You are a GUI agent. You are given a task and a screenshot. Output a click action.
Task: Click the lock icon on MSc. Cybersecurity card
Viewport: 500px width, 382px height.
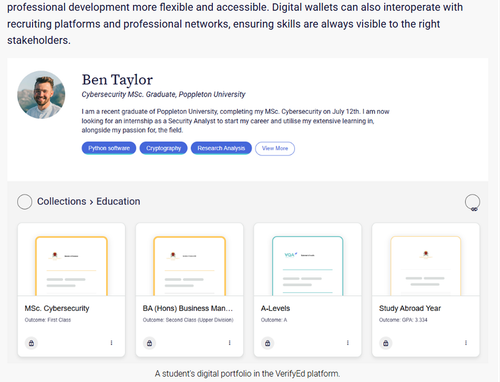[31, 343]
